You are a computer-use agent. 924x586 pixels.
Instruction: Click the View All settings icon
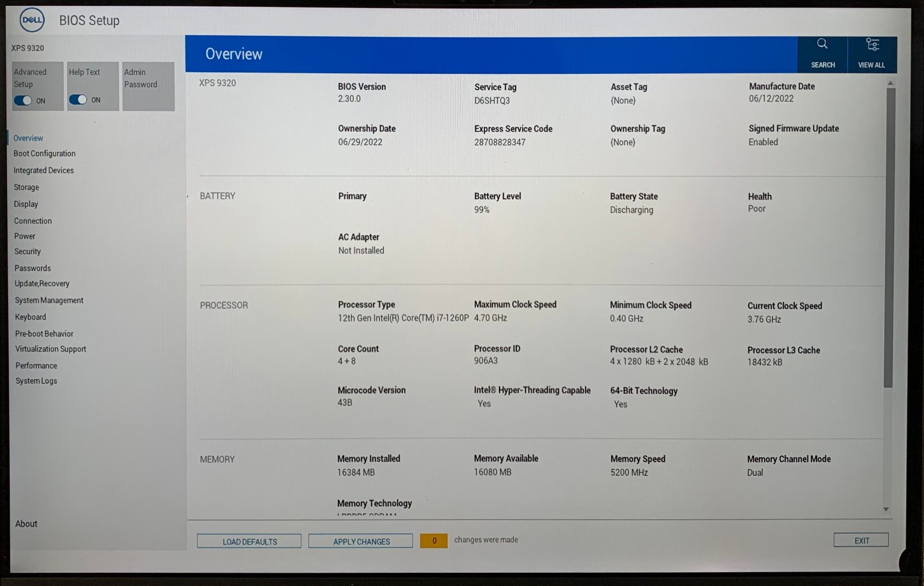click(x=872, y=54)
